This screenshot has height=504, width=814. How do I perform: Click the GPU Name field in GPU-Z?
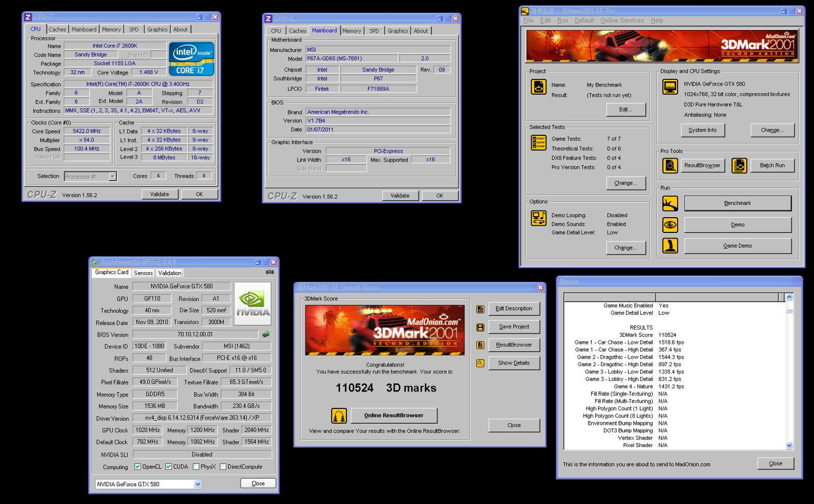[182, 286]
